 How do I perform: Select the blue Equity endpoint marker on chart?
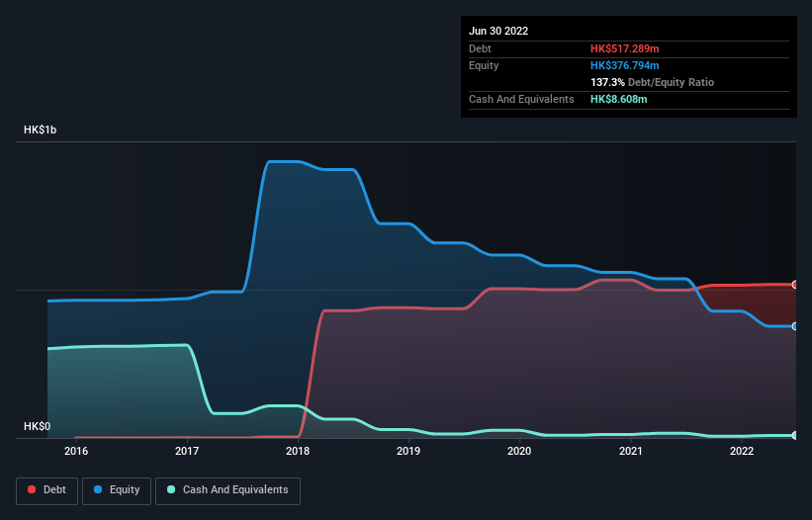[795, 326]
